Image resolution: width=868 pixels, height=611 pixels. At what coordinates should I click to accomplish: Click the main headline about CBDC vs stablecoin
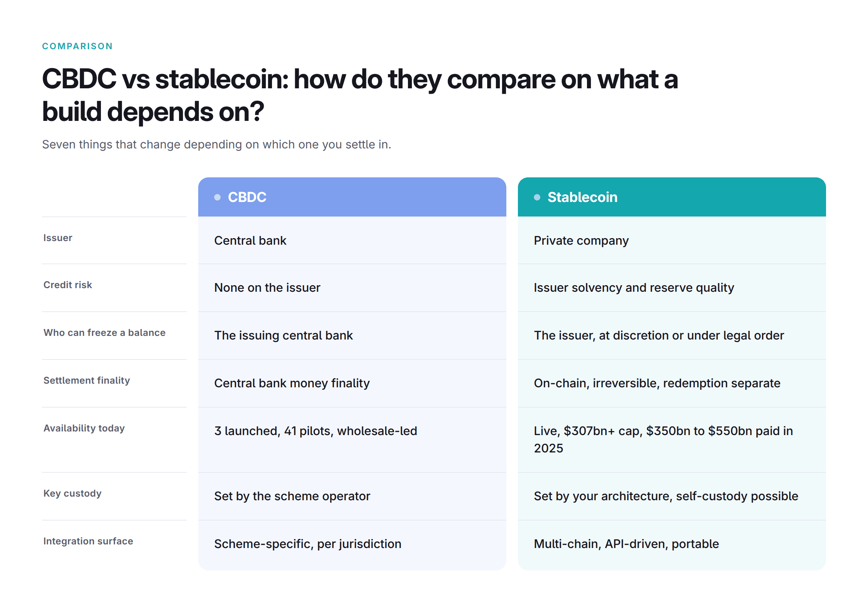point(360,95)
